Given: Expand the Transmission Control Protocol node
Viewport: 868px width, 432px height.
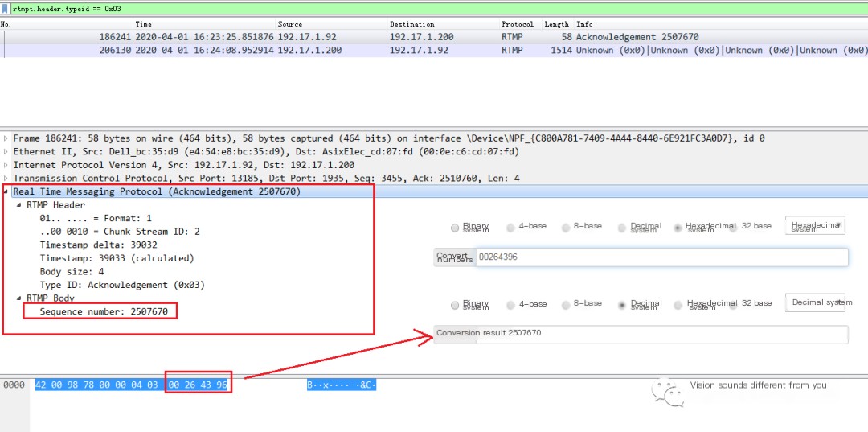Looking at the screenshot, I should coord(6,179).
